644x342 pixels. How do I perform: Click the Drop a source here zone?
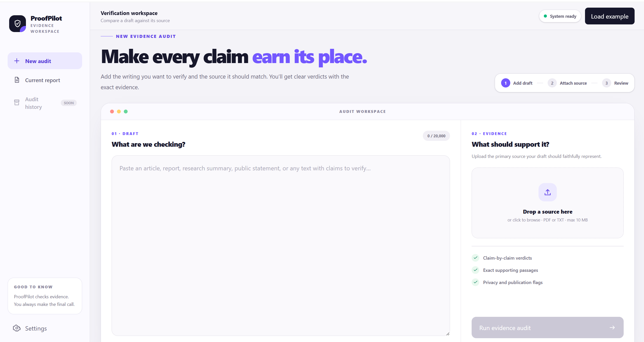point(548,203)
